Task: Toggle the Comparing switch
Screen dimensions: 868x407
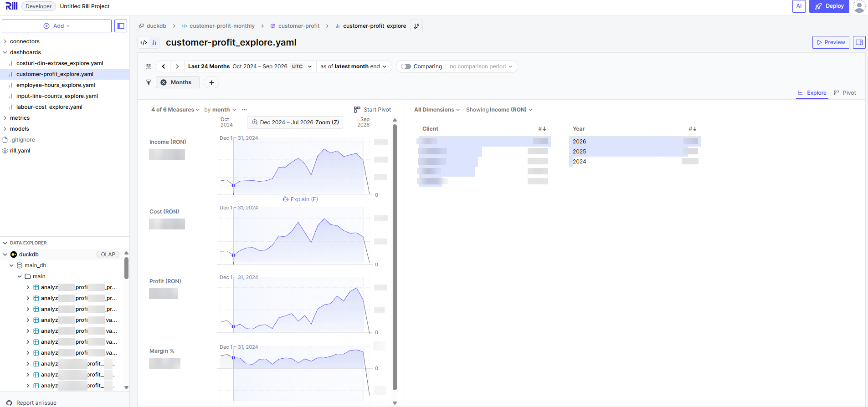Action: (x=406, y=66)
